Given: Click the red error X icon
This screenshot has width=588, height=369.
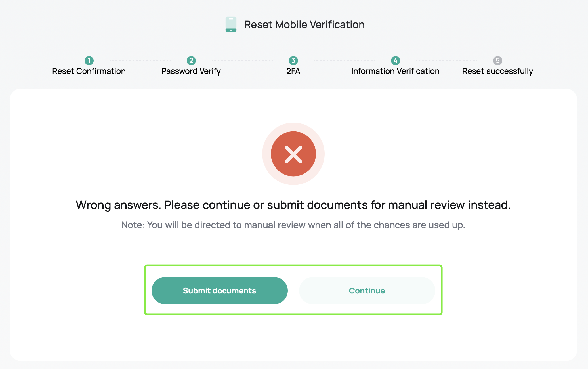Looking at the screenshot, I should coord(293,154).
